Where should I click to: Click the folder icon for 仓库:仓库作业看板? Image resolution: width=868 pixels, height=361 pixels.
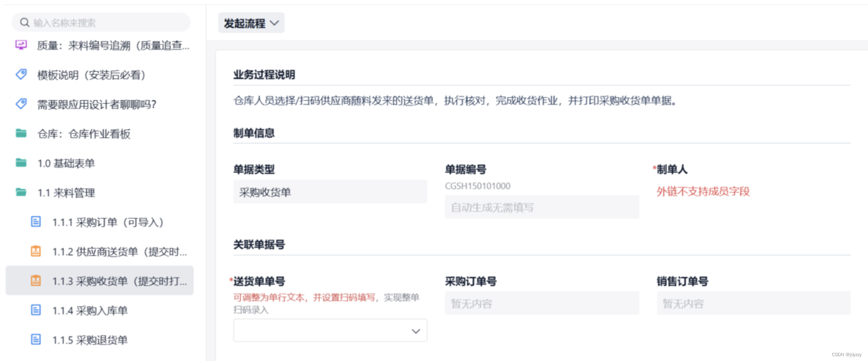point(21,133)
